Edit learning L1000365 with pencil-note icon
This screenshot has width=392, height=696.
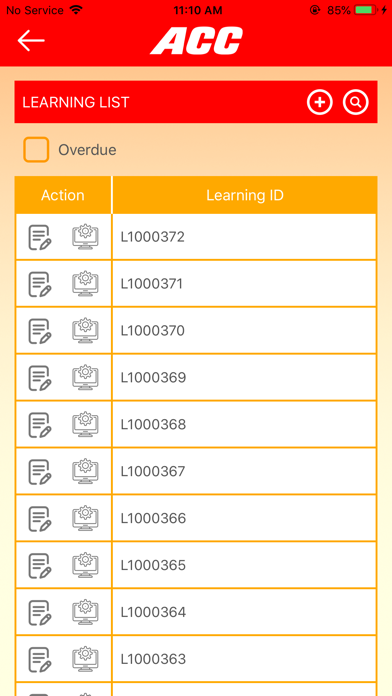[x=40, y=566]
